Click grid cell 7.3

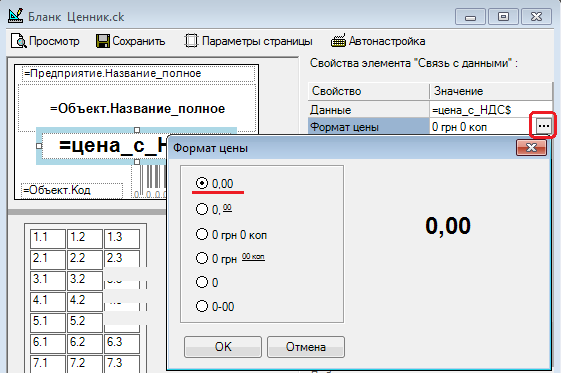[122, 364]
